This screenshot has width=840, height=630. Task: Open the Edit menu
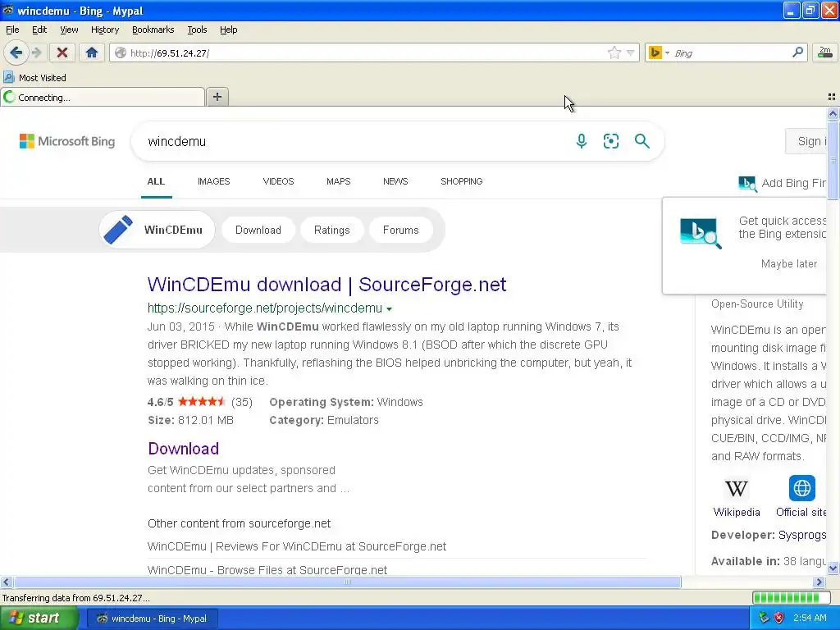click(39, 30)
